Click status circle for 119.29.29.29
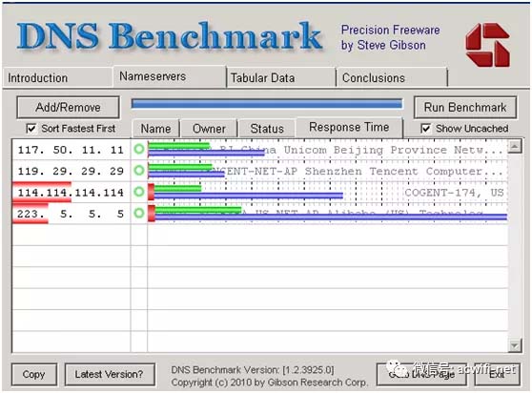Screen dimensions: 532x393 (x=139, y=171)
